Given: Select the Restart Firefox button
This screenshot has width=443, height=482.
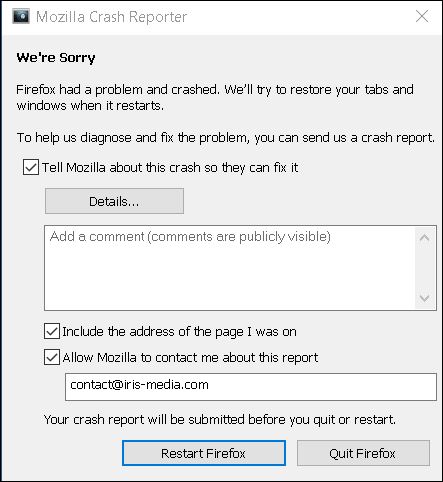Looking at the screenshot, I should tap(204, 453).
